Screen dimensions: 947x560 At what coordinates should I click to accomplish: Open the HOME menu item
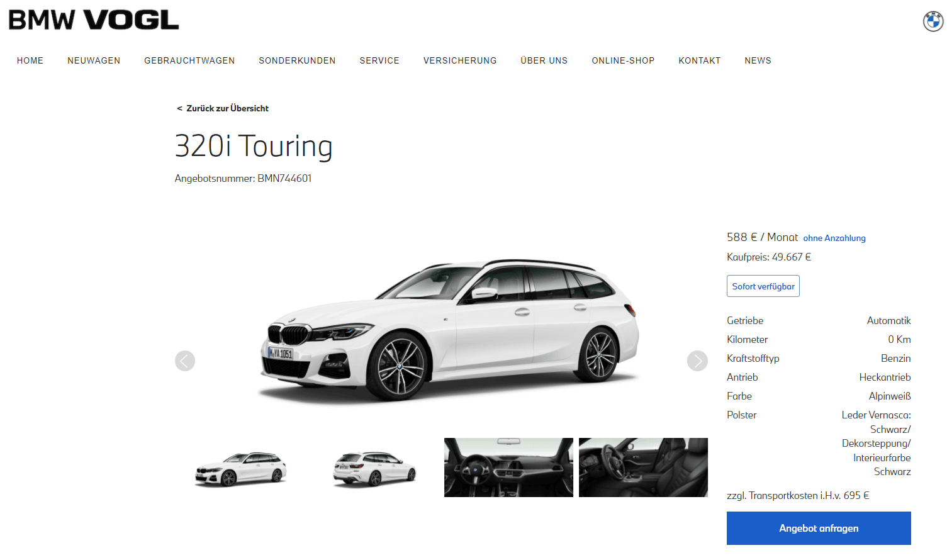click(x=30, y=60)
